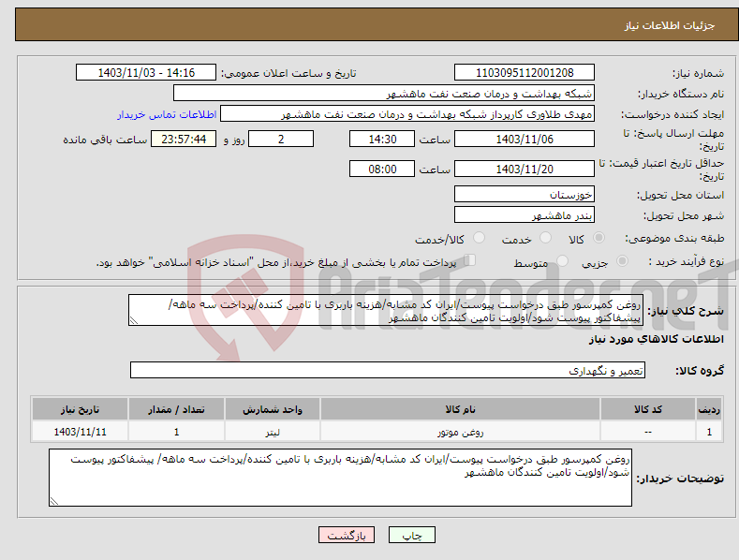
Task: Click the -- item code cell
Action: pyautogui.click(x=648, y=432)
